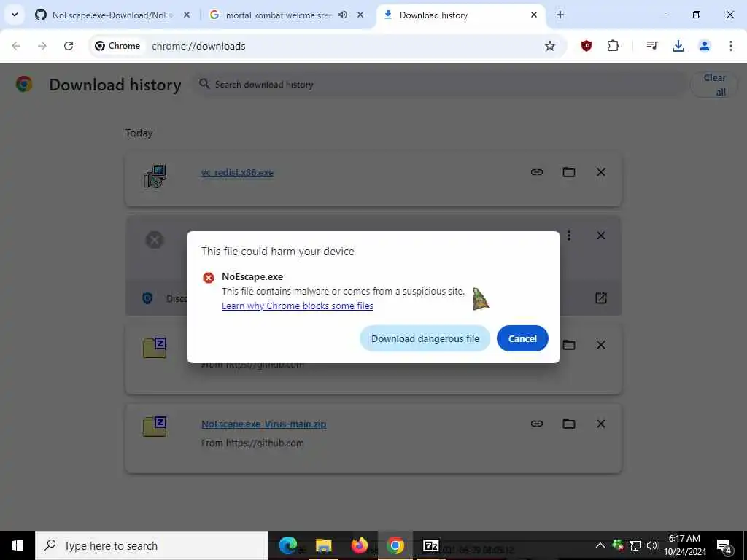This screenshot has height=560, width=747.
Task: Close the NoEscape.exe-Download GitHub tab
Action: tap(187, 15)
